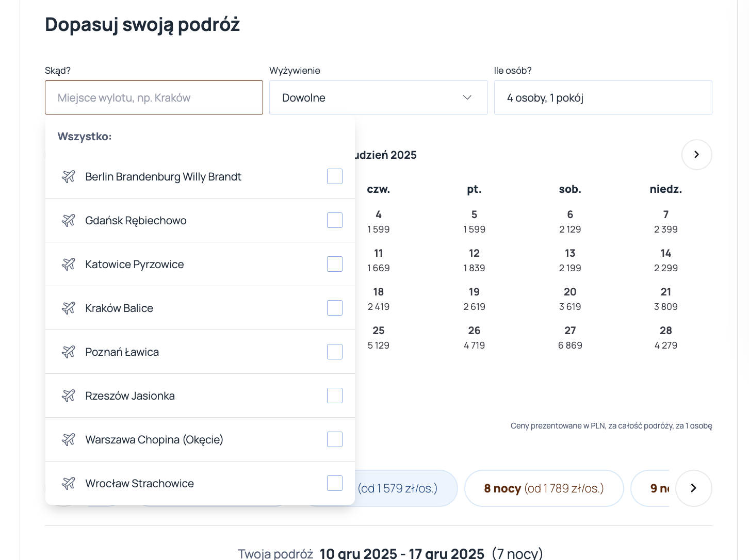Show more night options with right arrow
The width and height of the screenshot is (749, 560).
tap(694, 488)
